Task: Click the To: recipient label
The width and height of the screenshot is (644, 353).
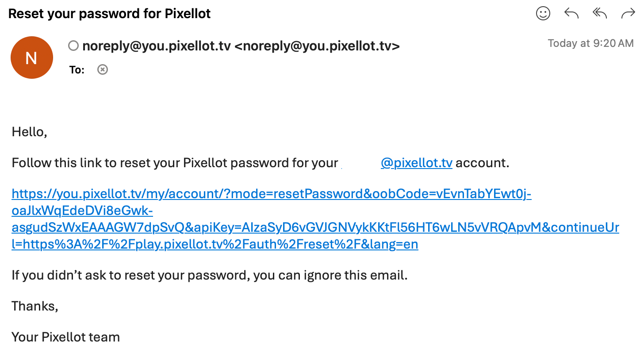Action: click(77, 70)
